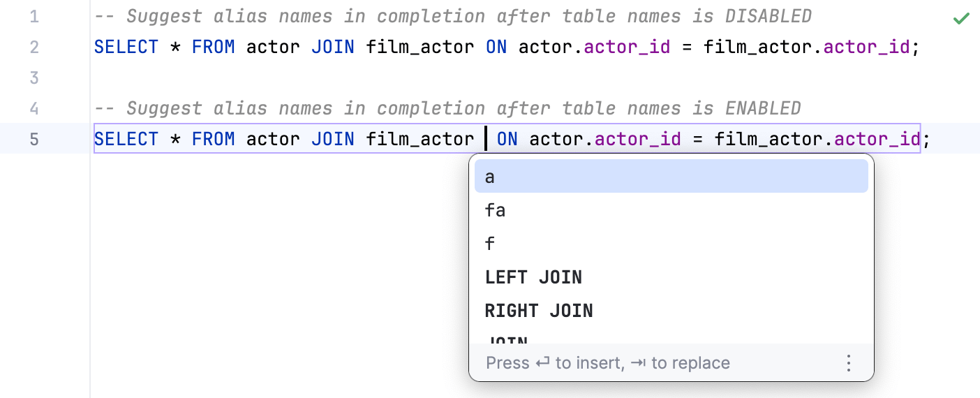Click film_actor table name on line 2
This screenshot has height=398, width=980.
coord(420,47)
